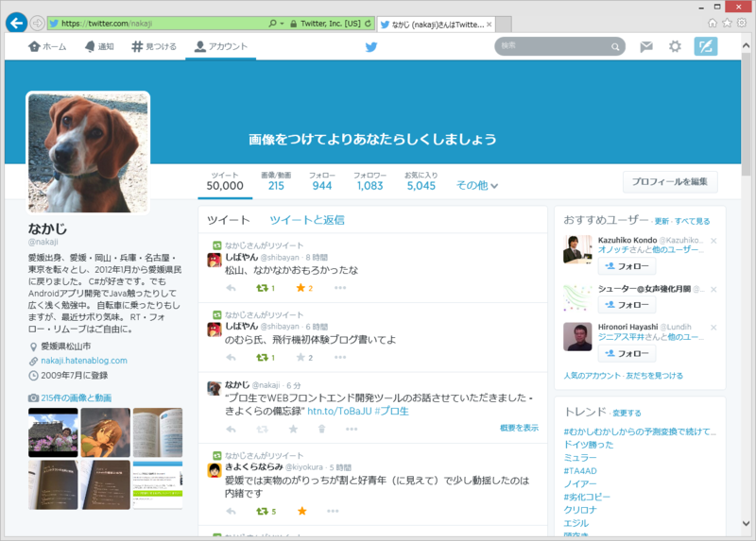Open more options on 松山、なかなかおもろかったな tweet
The width and height of the screenshot is (756, 541).
(x=340, y=288)
